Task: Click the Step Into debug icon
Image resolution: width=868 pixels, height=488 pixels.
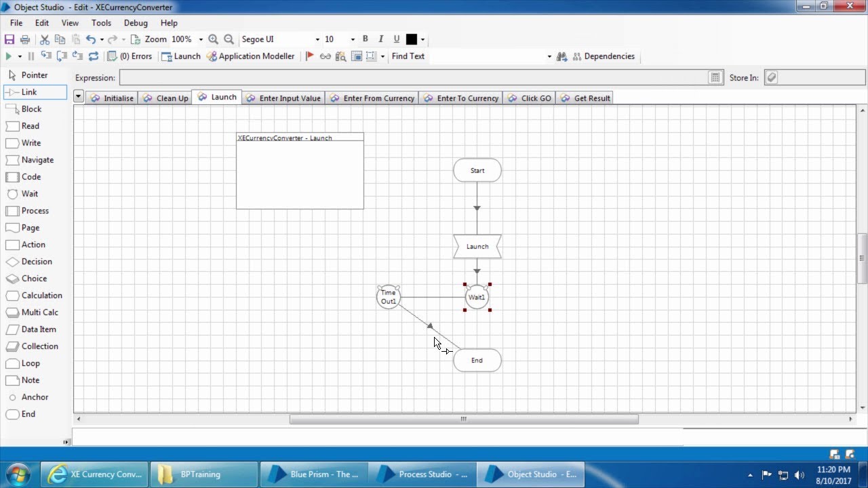Action: tap(46, 56)
